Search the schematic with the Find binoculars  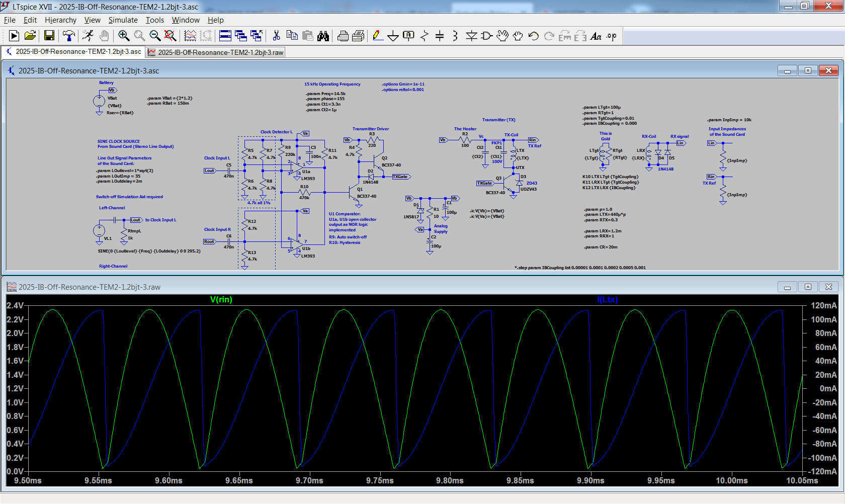pyautogui.click(x=323, y=36)
